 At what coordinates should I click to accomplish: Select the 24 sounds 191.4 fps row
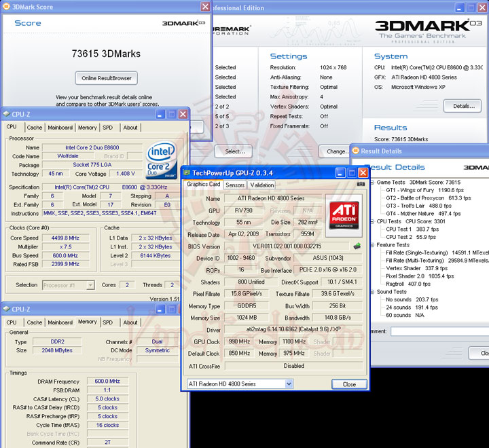412,307
